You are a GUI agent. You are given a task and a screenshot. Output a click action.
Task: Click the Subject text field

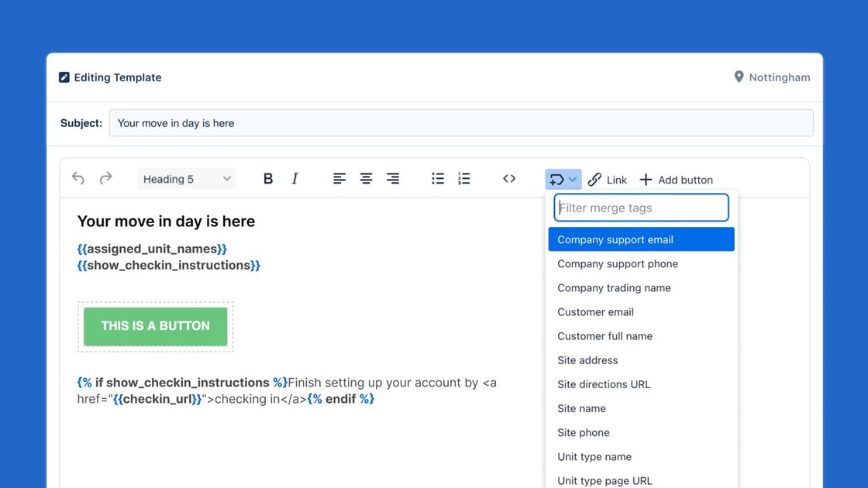coord(460,123)
